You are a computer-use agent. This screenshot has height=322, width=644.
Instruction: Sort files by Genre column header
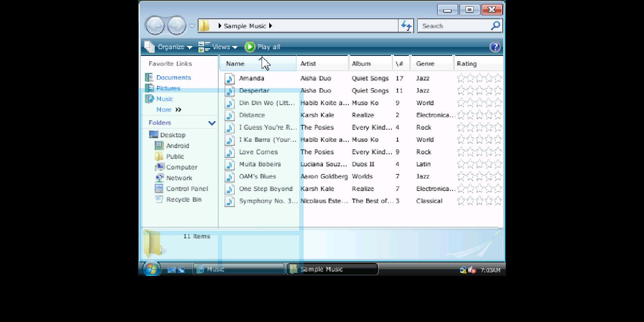(425, 64)
